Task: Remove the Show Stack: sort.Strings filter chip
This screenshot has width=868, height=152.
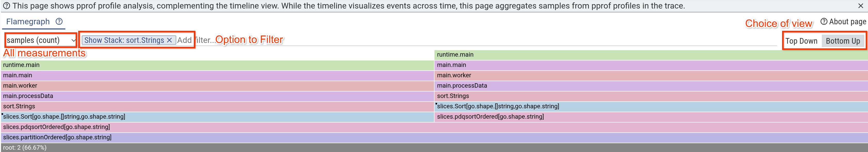Action: point(170,40)
